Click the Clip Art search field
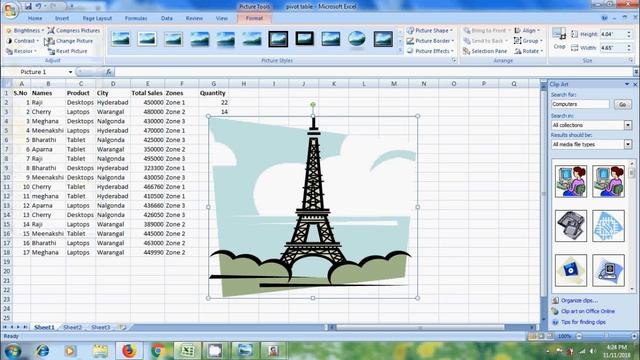 pyautogui.click(x=580, y=104)
